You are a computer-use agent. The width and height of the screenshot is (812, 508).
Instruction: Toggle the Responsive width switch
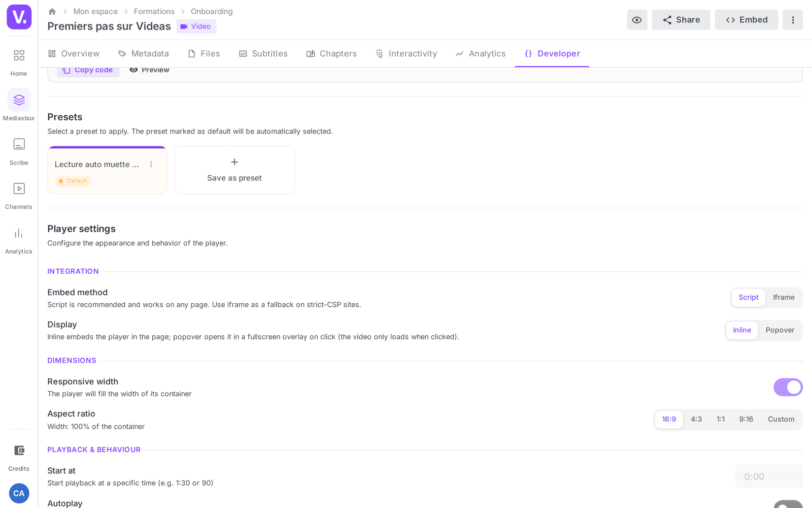pos(788,387)
